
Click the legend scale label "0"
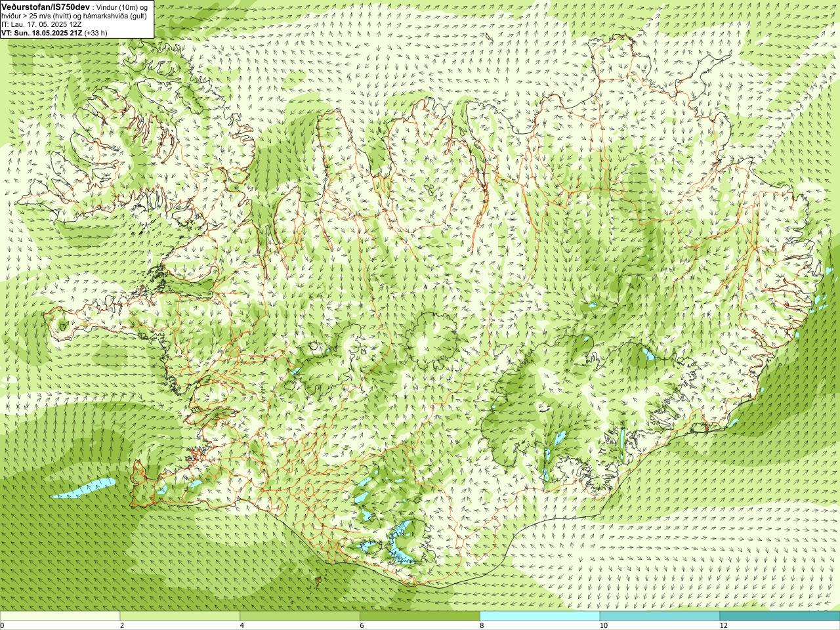pos(3,625)
